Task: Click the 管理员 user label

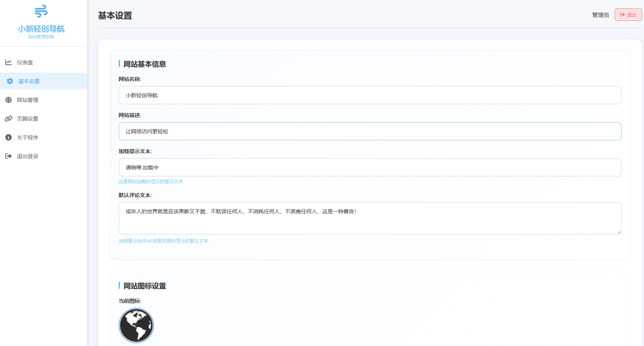Action: pos(600,15)
